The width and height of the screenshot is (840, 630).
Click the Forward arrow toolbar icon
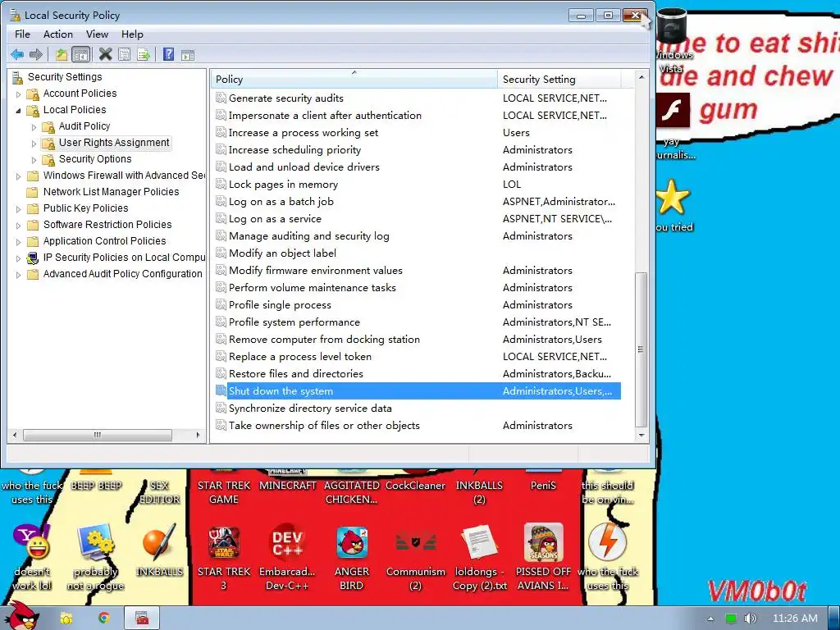tap(36, 54)
